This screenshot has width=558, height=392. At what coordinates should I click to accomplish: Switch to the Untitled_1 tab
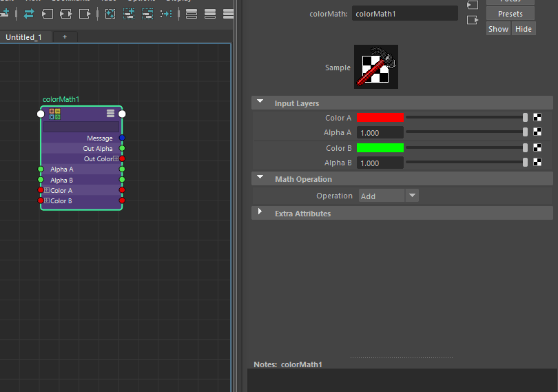24,37
